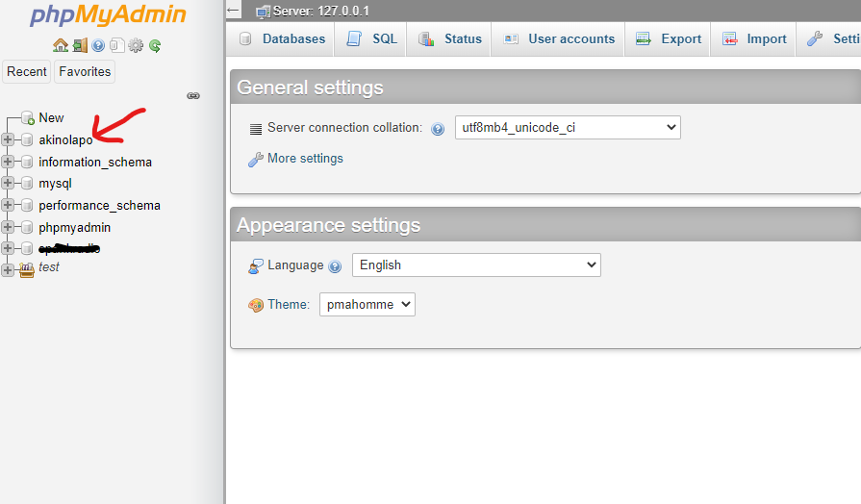Click the wrench icon beside More settings
The image size is (861, 504).
(255, 160)
